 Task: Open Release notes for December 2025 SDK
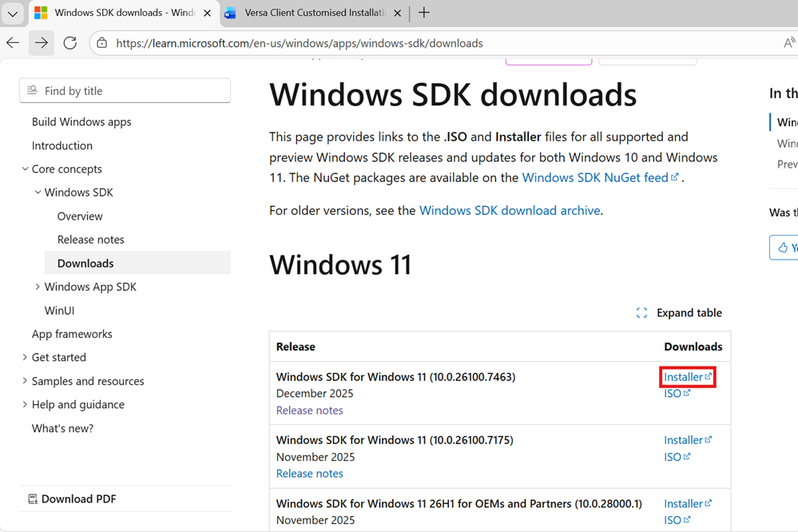(x=309, y=411)
